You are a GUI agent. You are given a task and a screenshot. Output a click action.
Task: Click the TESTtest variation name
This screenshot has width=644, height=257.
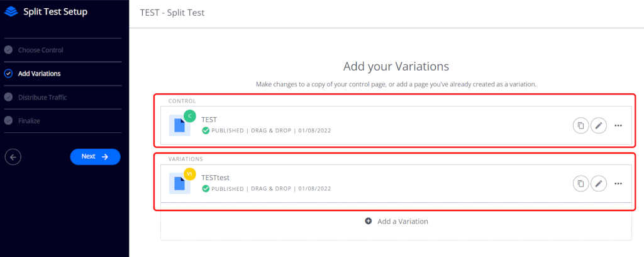[x=216, y=178]
